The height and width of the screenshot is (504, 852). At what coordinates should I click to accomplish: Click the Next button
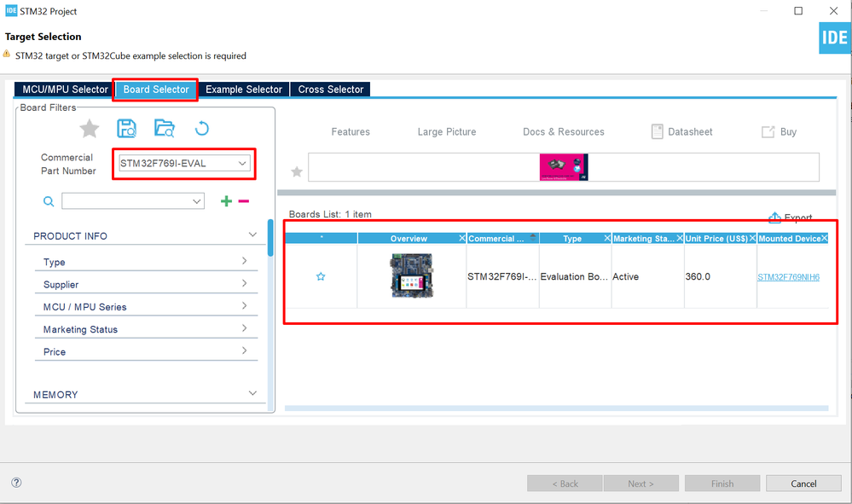point(641,484)
